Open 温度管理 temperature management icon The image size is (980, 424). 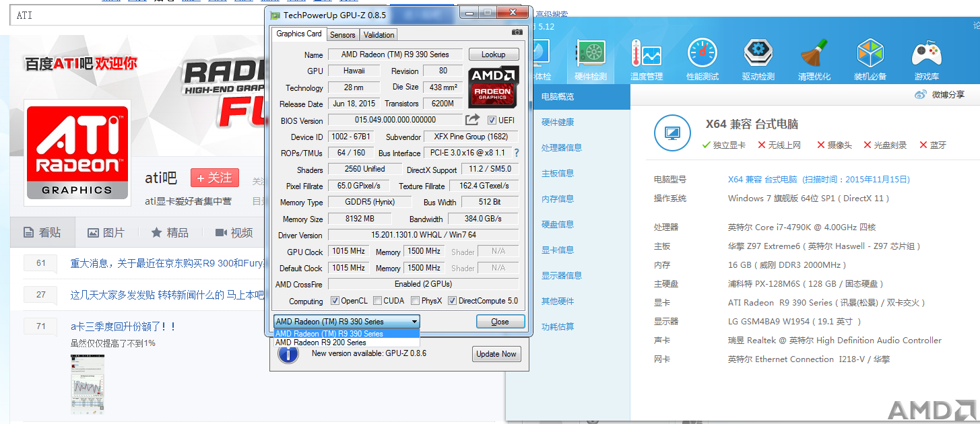pyautogui.click(x=646, y=59)
